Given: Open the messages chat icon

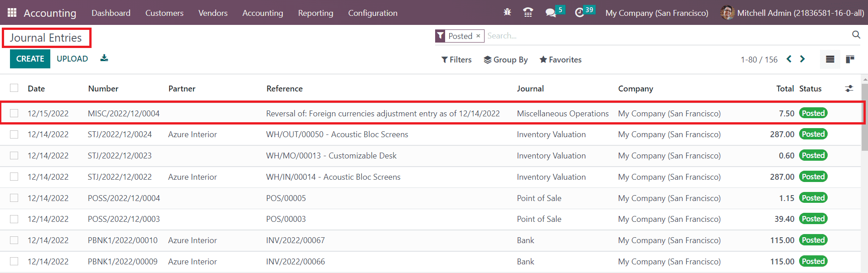Looking at the screenshot, I should [551, 13].
